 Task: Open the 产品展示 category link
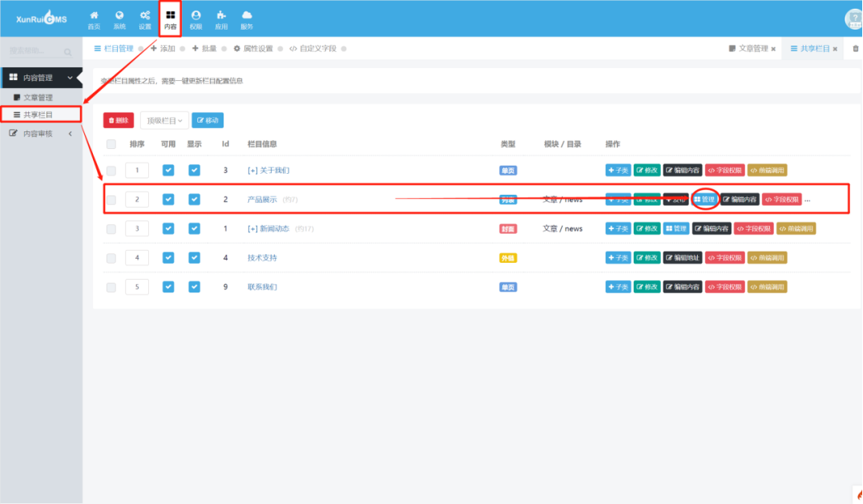click(x=262, y=200)
